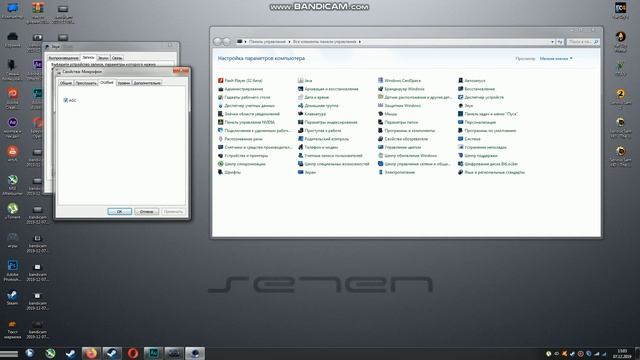Open Родительский контроль icon
Image resolution: width=640 pixels, height=360 pixels.
pyautogui.click(x=300, y=139)
